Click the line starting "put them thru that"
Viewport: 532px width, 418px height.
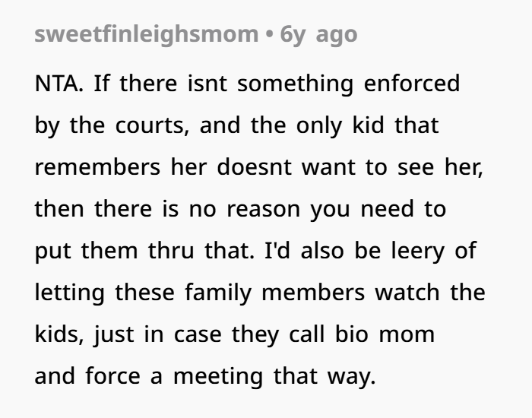(x=255, y=250)
